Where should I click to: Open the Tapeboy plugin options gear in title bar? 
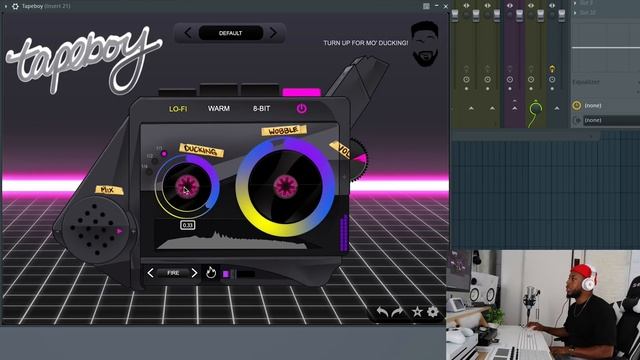[x=15, y=6]
